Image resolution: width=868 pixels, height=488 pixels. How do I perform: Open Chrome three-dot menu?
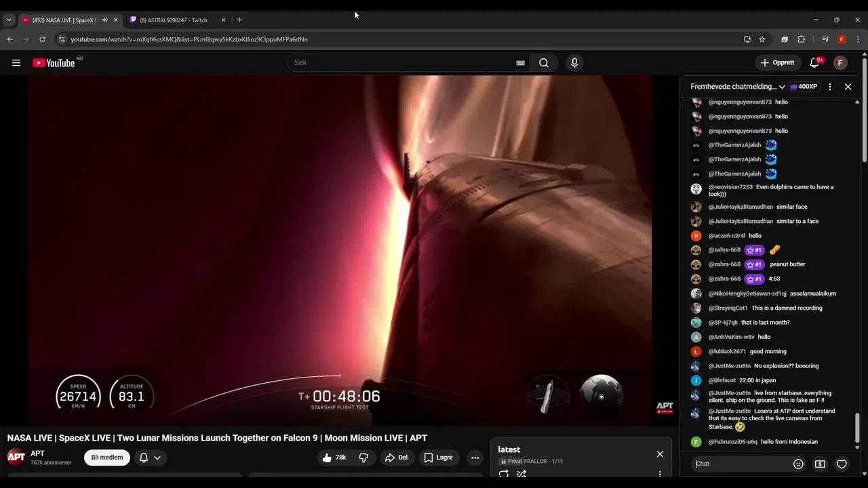point(858,39)
